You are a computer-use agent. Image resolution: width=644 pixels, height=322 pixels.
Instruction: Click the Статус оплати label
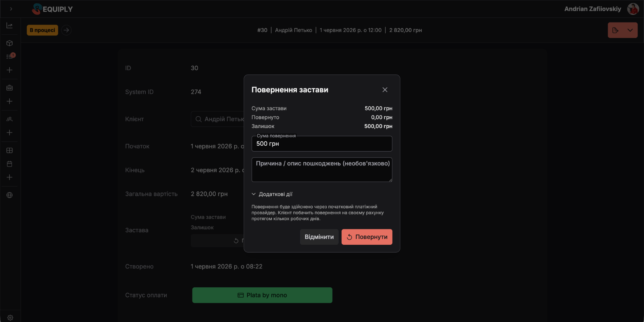click(x=146, y=295)
